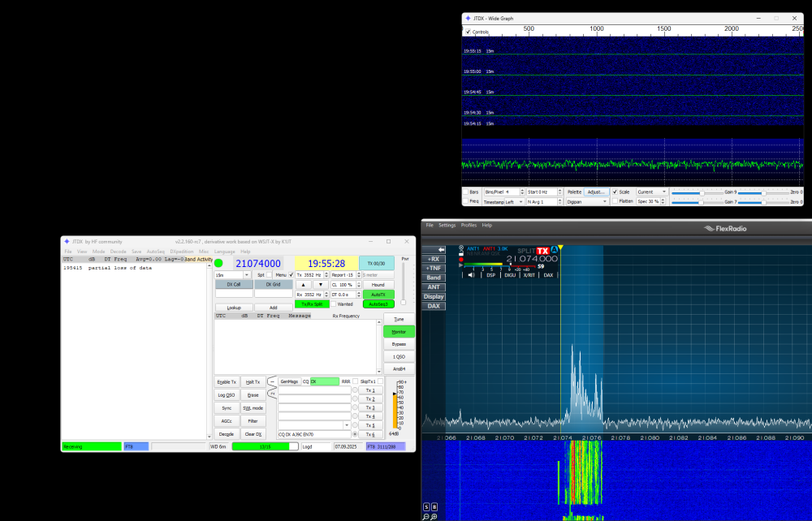Open the FlexRadio Help menu
Viewport: 812px width, 521px height.
coord(486,225)
